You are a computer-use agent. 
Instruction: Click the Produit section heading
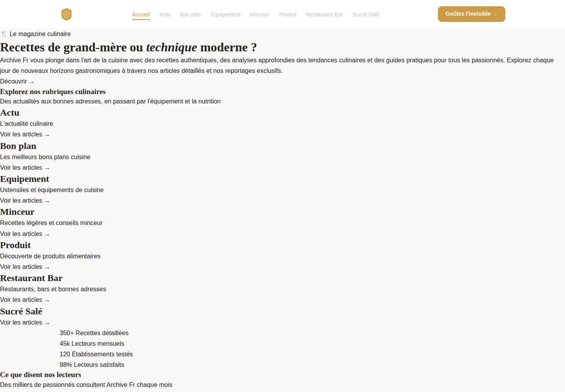tap(15, 245)
